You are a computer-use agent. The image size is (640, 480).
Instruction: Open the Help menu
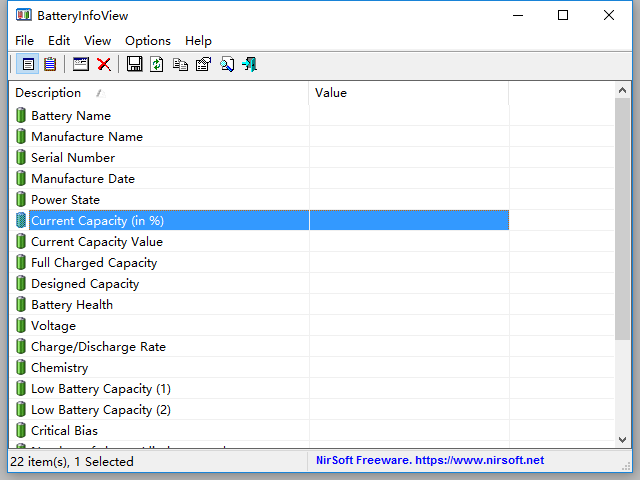(x=198, y=41)
